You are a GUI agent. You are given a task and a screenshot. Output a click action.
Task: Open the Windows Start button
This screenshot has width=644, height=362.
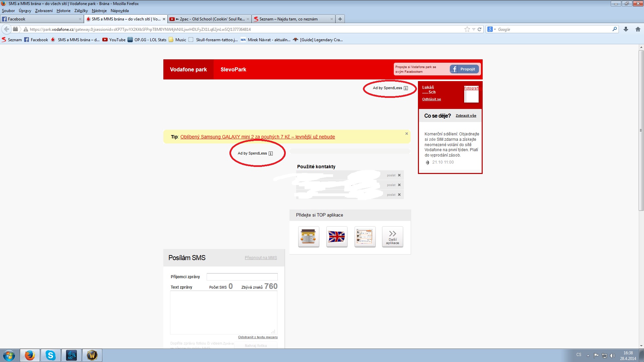point(9,355)
